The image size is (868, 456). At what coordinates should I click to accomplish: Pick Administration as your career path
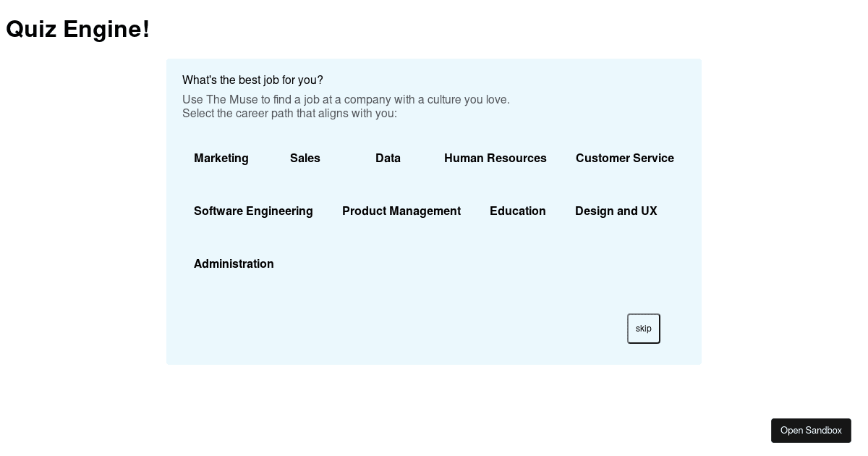[234, 264]
